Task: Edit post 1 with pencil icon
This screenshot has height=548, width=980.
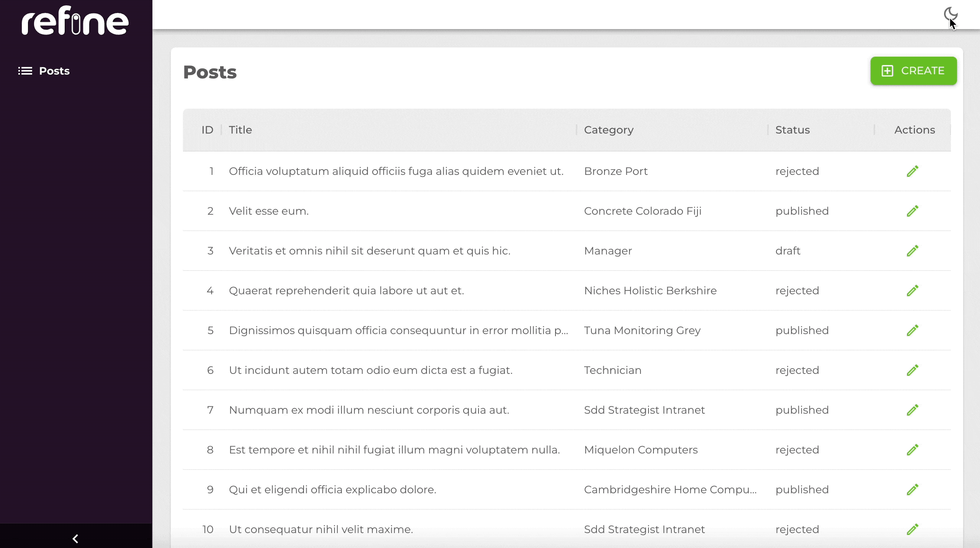Action: click(x=912, y=171)
